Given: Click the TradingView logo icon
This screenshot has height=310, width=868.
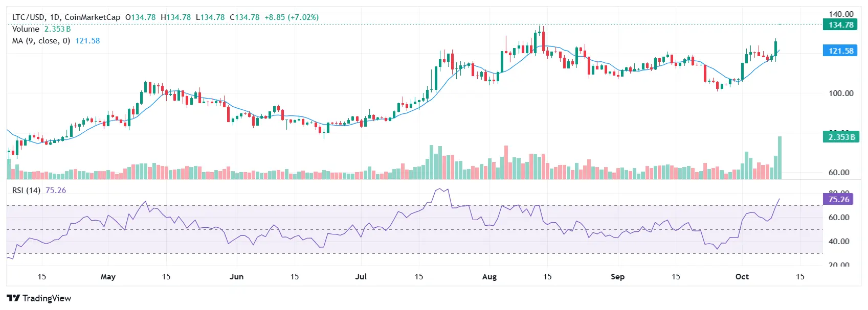Looking at the screenshot, I should click(x=13, y=298).
